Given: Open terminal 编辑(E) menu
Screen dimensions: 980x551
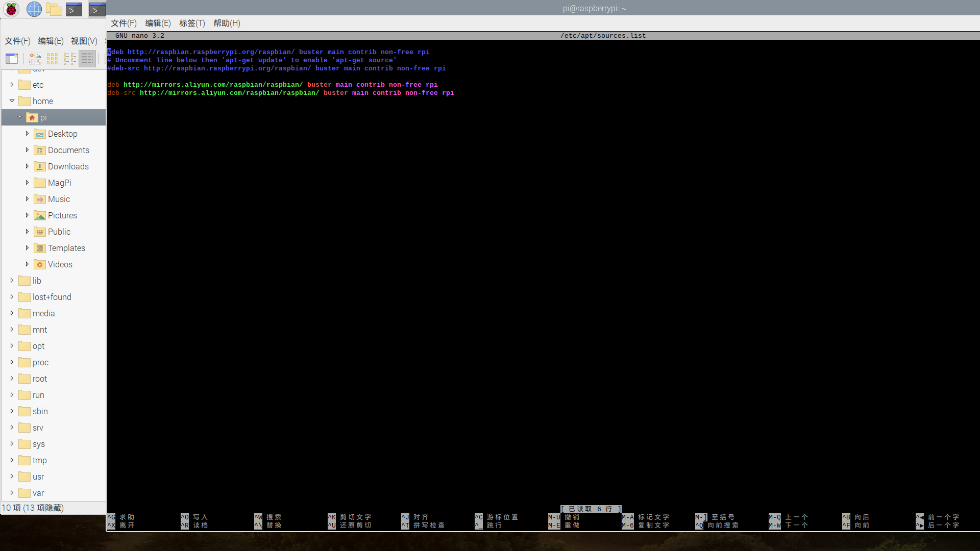Looking at the screenshot, I should pyautogui.click(x=158, y=23).
